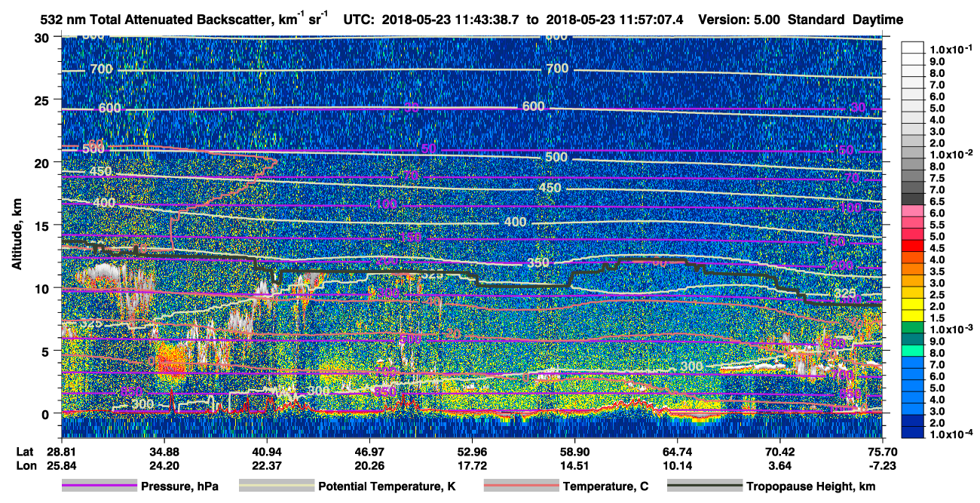The image size is (980, 503).
Task: Click the yellow Potential Temperature legend line sample
Action: click(x=277, y=486)
